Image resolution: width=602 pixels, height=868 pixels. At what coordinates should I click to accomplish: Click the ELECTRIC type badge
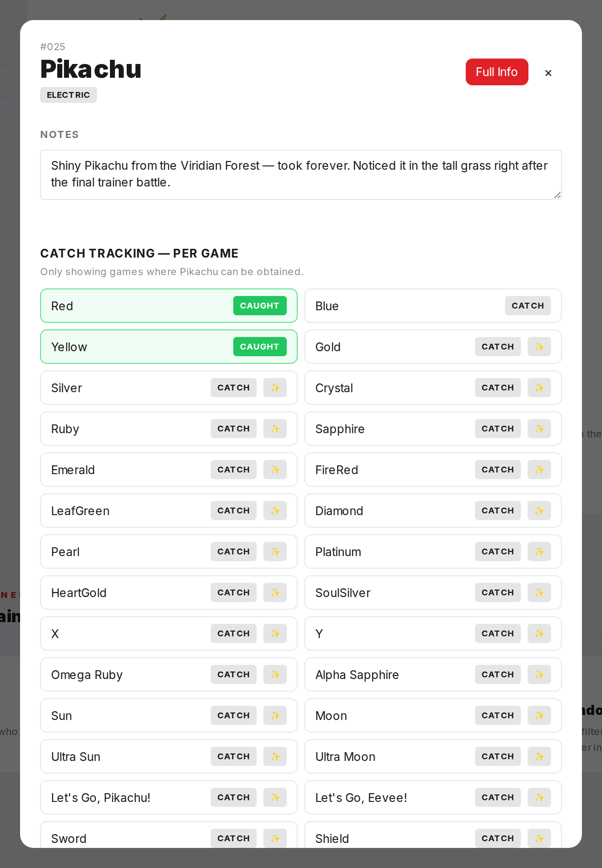click(x=69, y=95)
